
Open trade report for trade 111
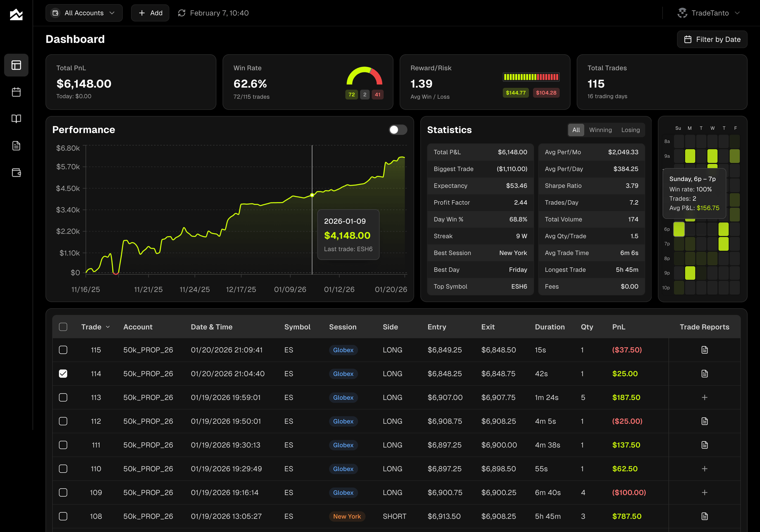click(x=704, y=445)
